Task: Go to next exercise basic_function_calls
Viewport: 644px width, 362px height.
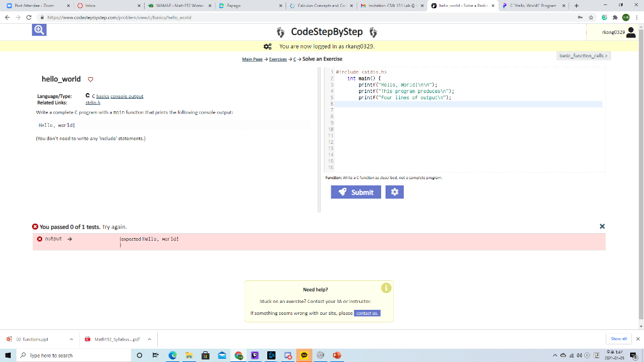Action: click(x=583, y=55)
